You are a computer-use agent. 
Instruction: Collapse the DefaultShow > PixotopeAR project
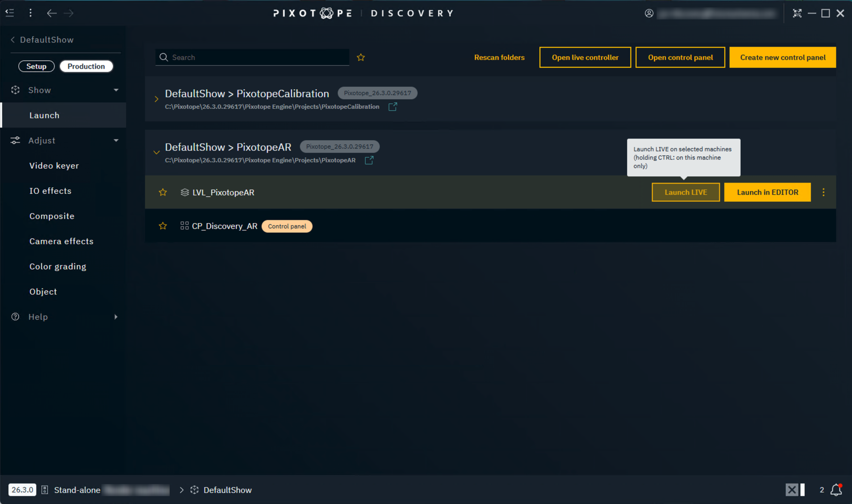pyautogui.click(x=156, y=153)
